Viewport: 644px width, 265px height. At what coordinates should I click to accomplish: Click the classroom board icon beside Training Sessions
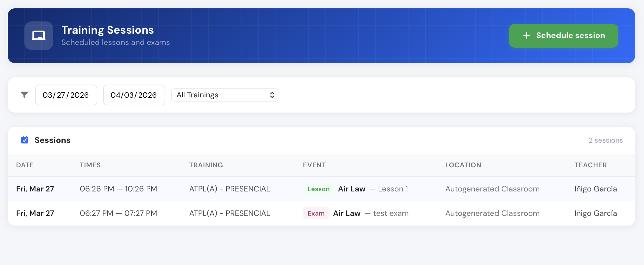[39, 36]
